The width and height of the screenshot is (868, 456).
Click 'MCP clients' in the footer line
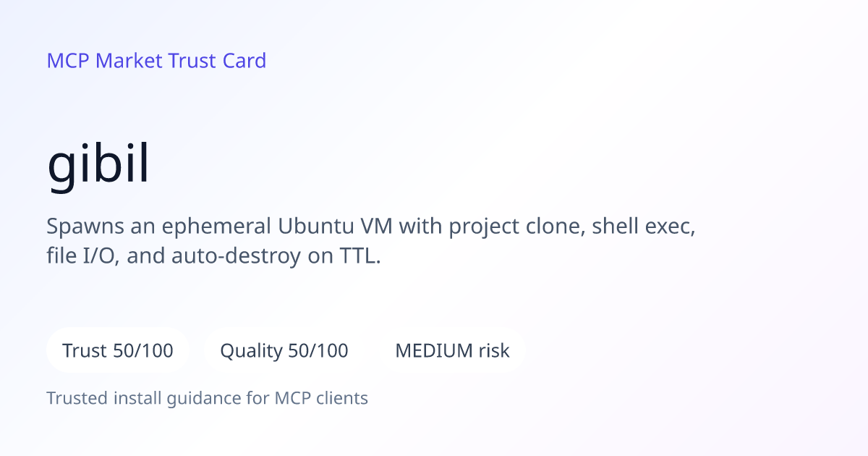321,398
